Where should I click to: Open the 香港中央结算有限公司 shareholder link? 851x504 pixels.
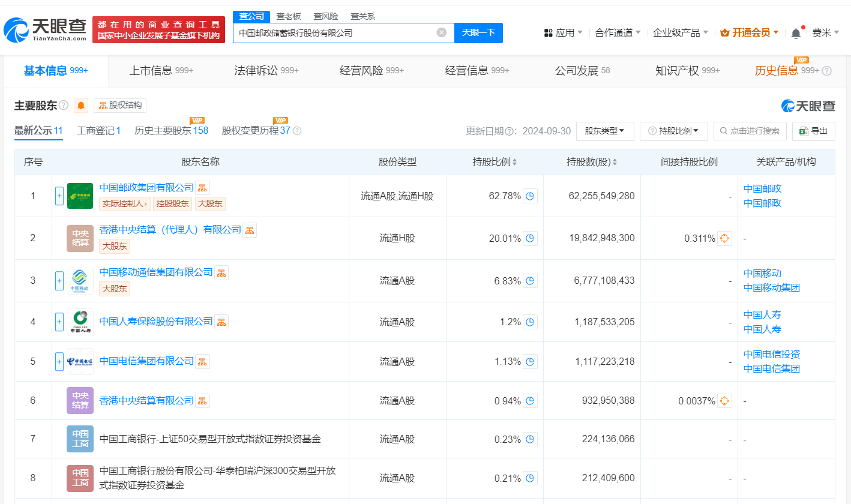click(x=146, y=400)
